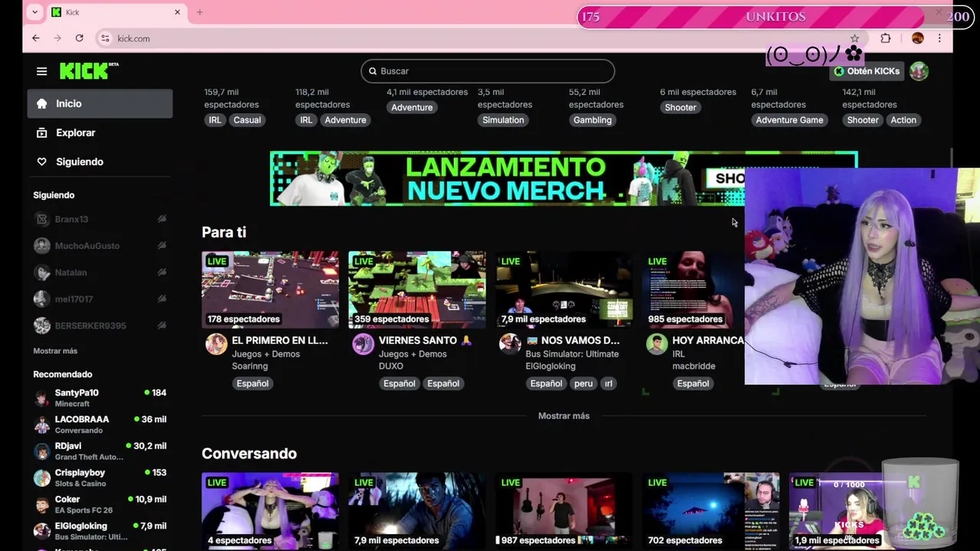Open the 4 espectadores Conversando stream
980x551 pixels.
270,510
